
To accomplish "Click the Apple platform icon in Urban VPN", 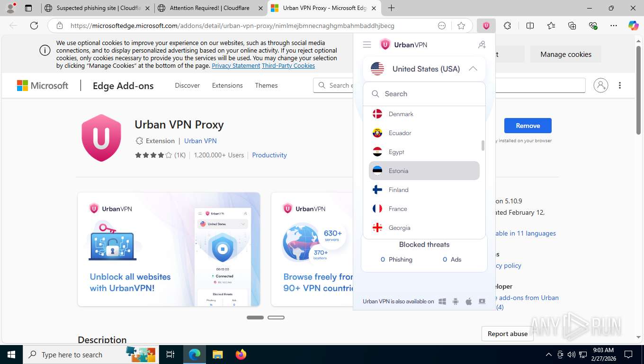I will tap(469, 301).
